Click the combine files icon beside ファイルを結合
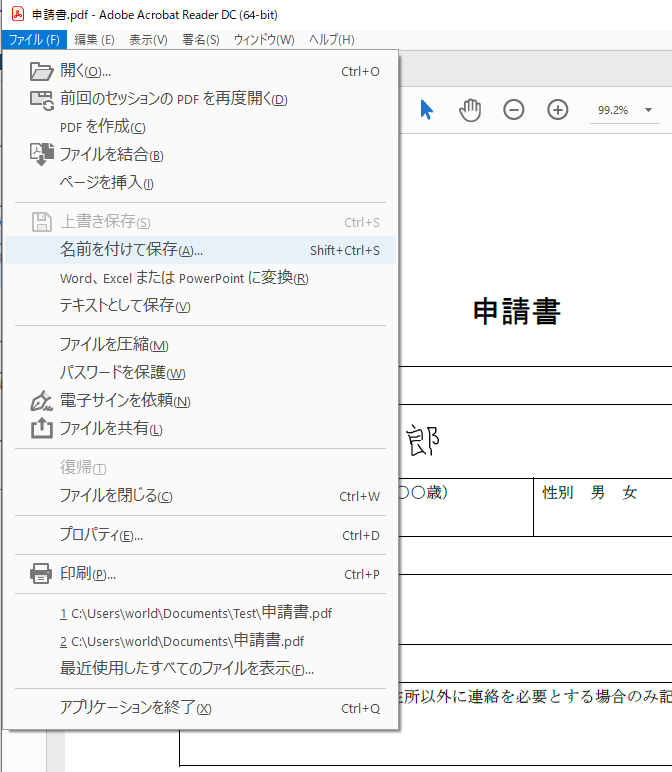This screenshot has width=672, height=772. coord(41,154)
